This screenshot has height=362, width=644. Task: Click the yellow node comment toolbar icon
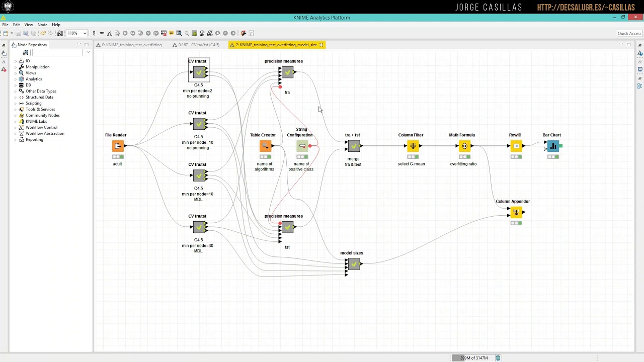click(172, 33)
